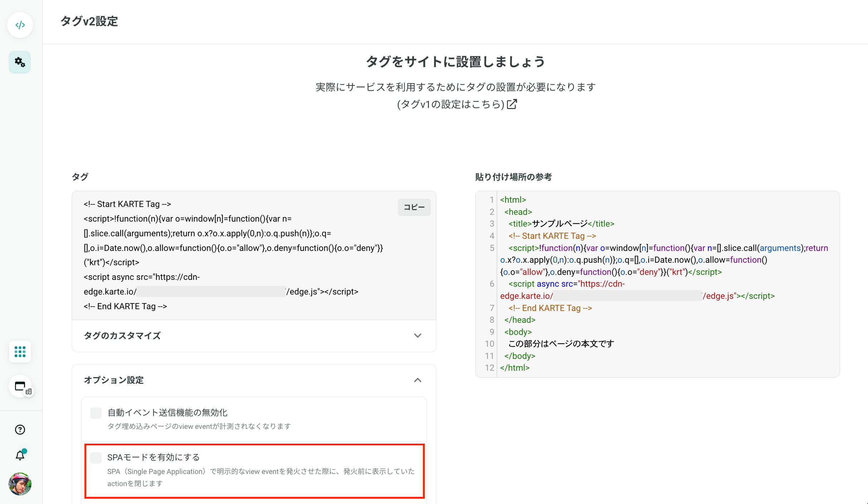Screen dimensions: 868x504
Task: Click the サンプルページ title text in reference code
Action: (560, 224)
